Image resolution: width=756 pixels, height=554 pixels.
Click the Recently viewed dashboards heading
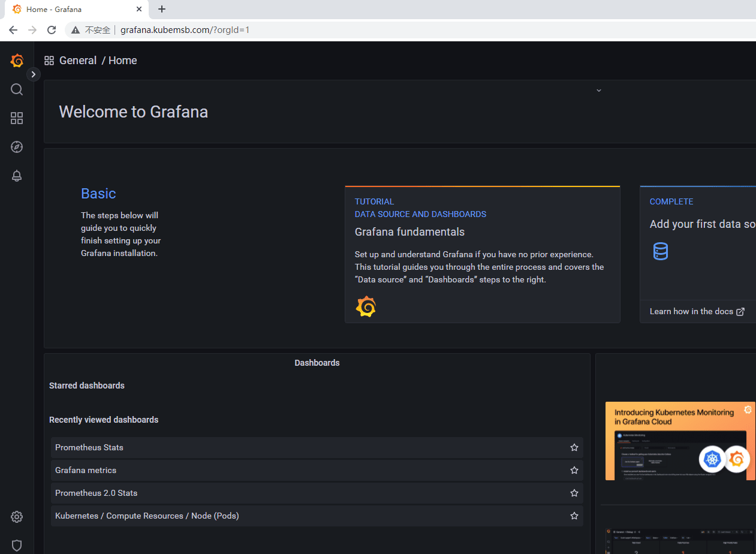(x=104, y=420)
